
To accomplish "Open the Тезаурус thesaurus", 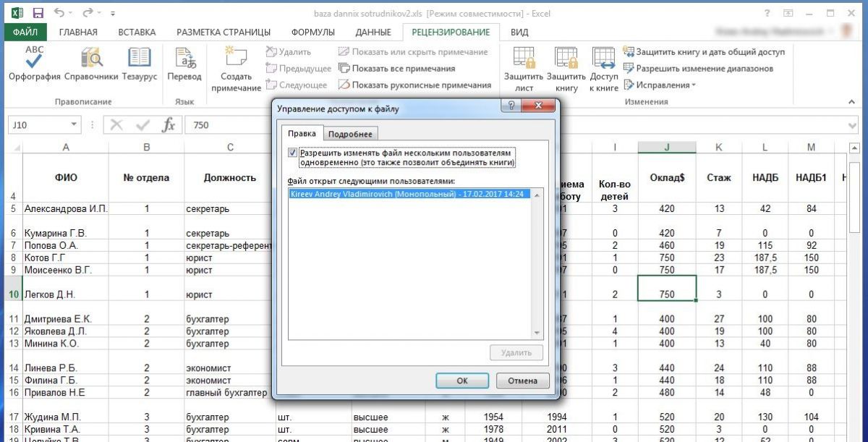I will pyautogui.click(x=139, y=64).
